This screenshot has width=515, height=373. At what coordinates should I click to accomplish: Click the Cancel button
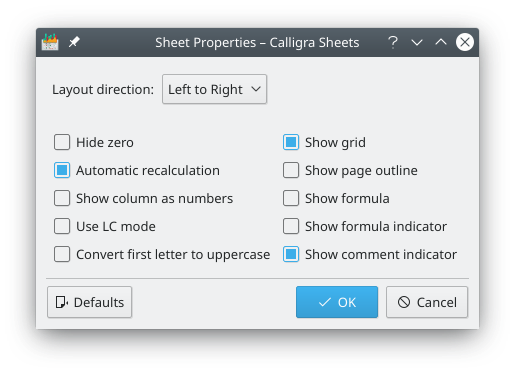pyautogui.click(x=427, y=302)
